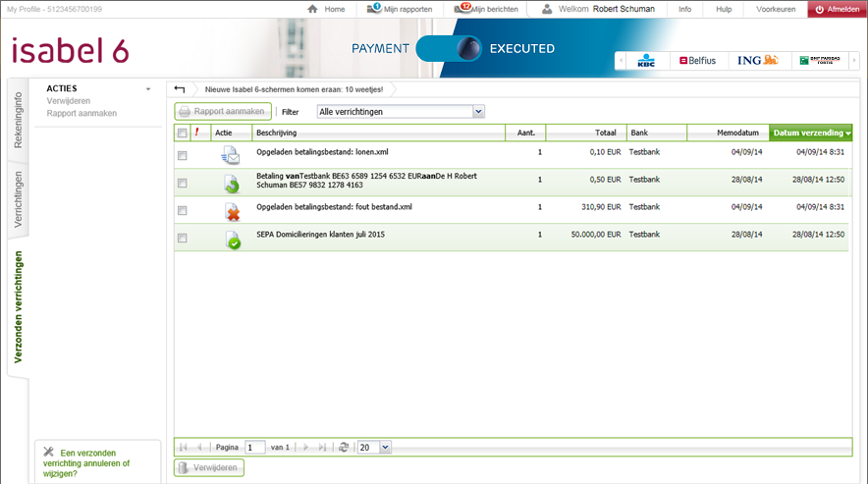Collapse the ACTIES panel arrow
Image resolution: width=868 pixels, height=484 pixels.
click(x=148, y=89)
